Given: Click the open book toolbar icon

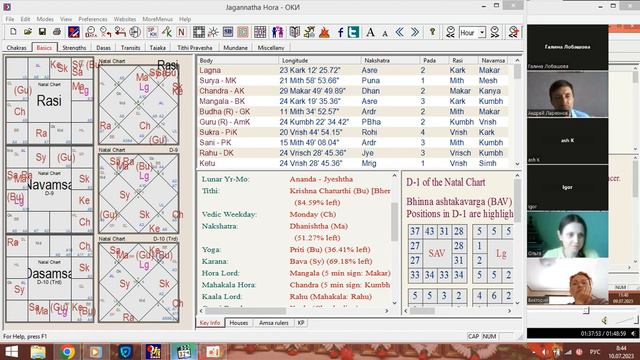Looking at the screenshot, I should 294,32.
